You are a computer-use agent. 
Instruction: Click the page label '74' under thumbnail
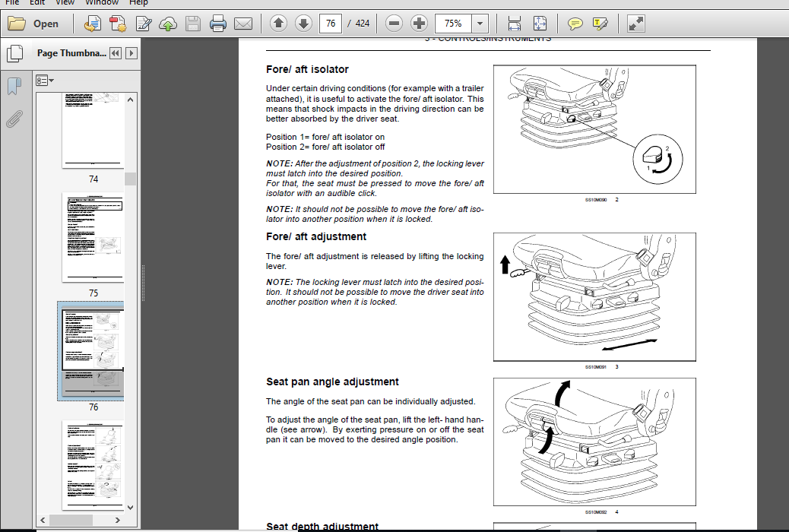pos(93,179)
